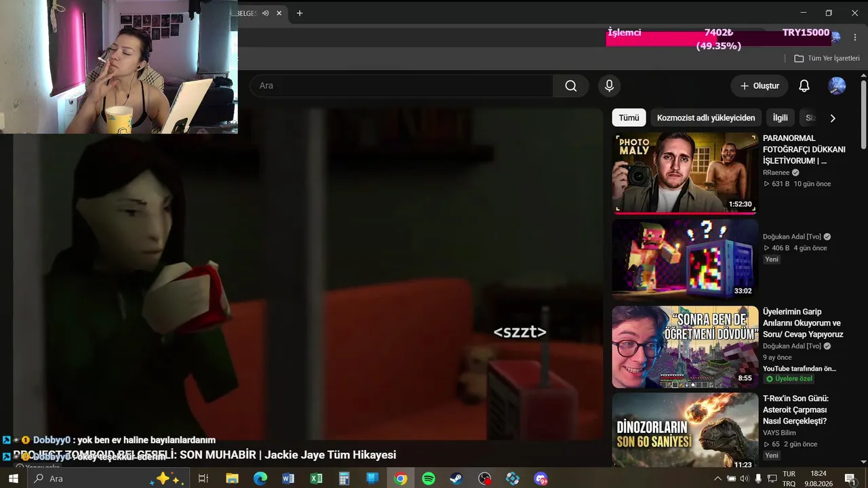The height and width of the screenshot is (488, 868).
Task: Open the Minecraft 33:02 video thumbnail
Action: (x=685, y=260)
